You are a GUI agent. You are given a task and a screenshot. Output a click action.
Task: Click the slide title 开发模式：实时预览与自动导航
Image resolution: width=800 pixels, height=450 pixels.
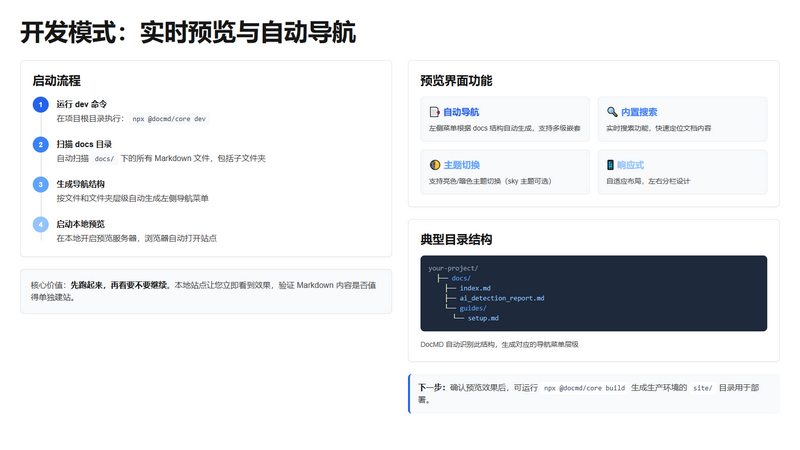pos(188,33)
